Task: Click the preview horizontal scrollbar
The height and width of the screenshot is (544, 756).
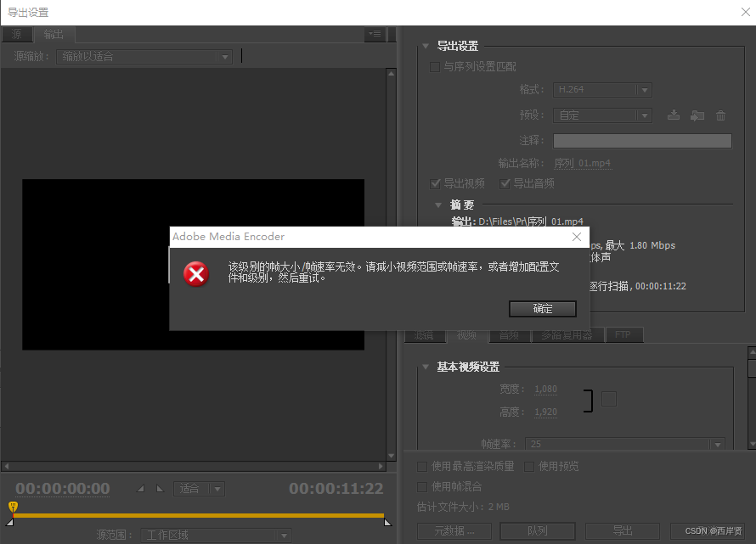Action: pyautogui.click(x=193, y=467)
